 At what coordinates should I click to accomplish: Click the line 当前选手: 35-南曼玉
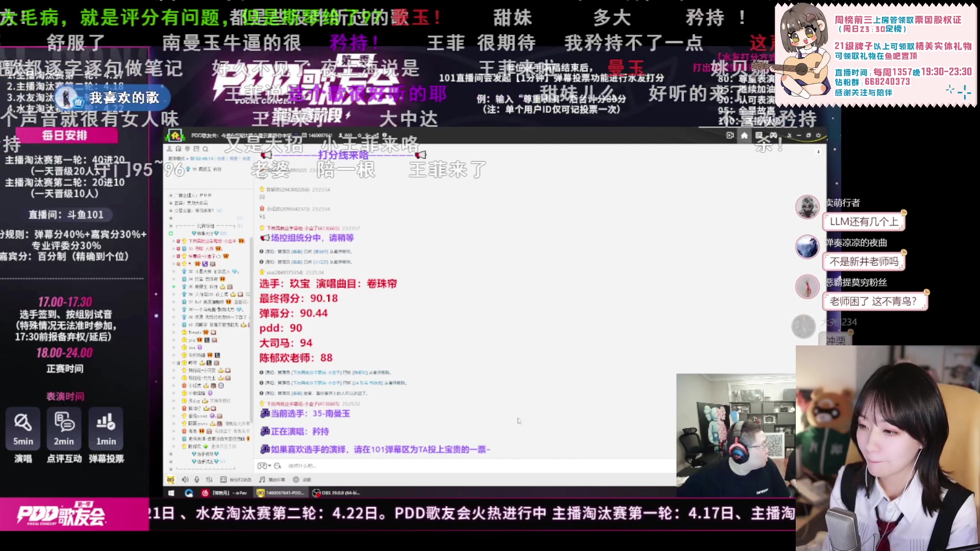(310, 413)
